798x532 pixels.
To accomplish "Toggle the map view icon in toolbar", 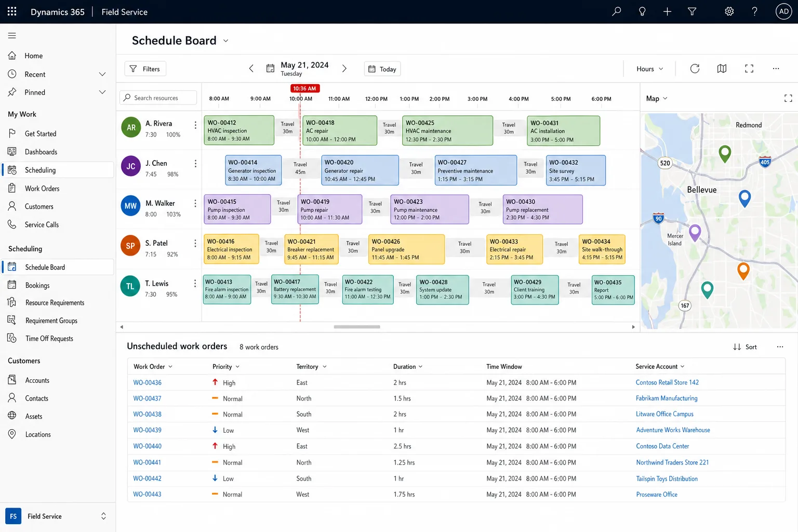I will tap(722, 69).
